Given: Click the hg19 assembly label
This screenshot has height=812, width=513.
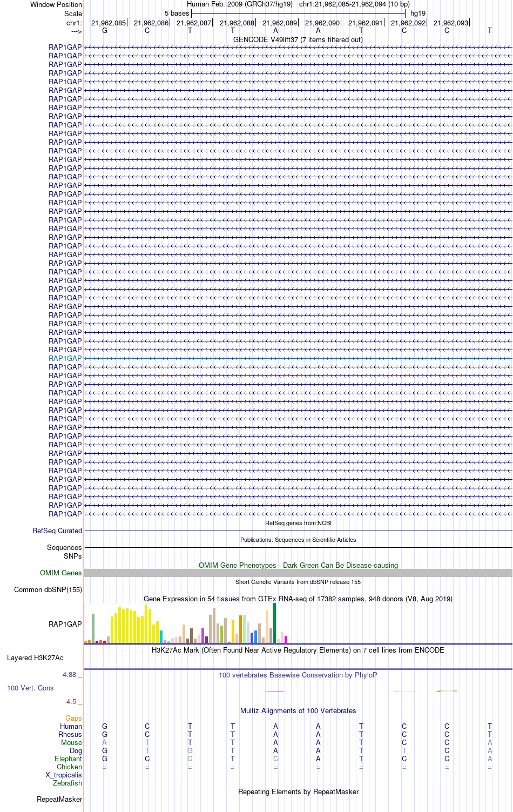Looking at the screenshot, I should coord(418,14).
